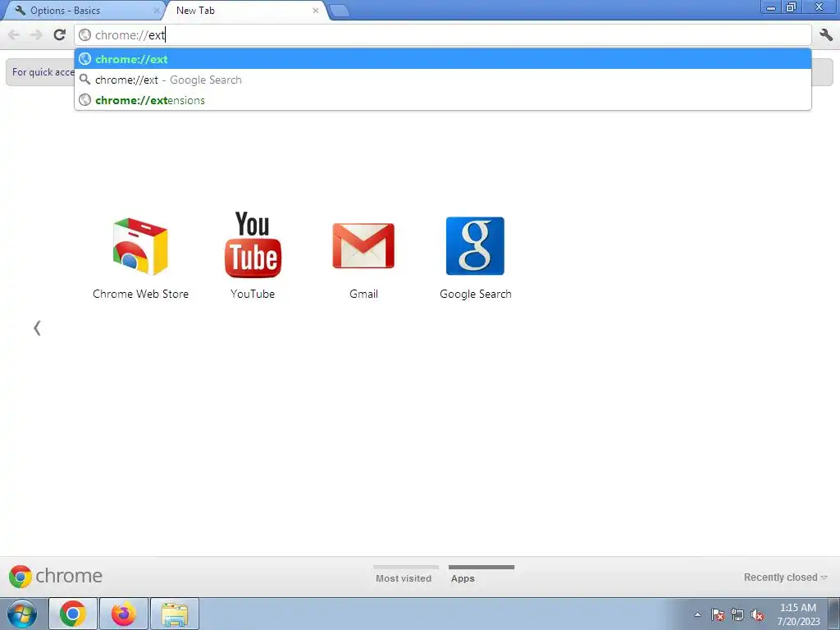Choose the chrome://extensions suggestion
This screenshot has width=840, height=630.
click(x=443, y=100)
